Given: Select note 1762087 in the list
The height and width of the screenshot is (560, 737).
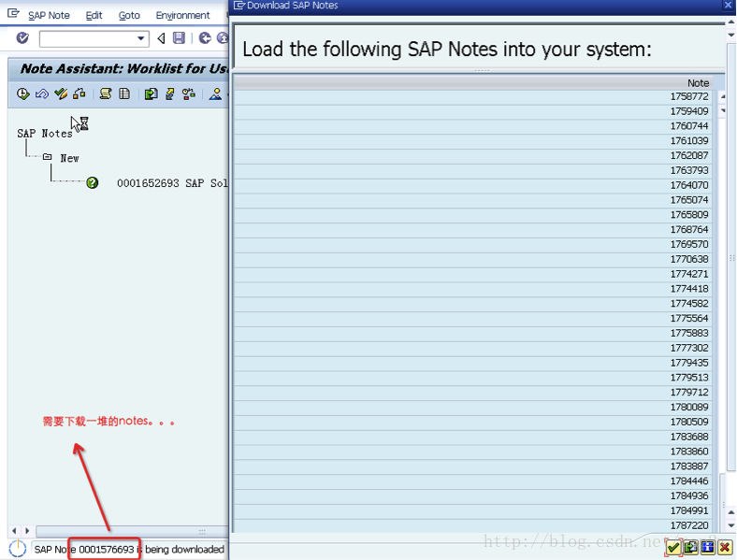Looking at the screenshot, I should pyautogui.click(x=473, y=155).
